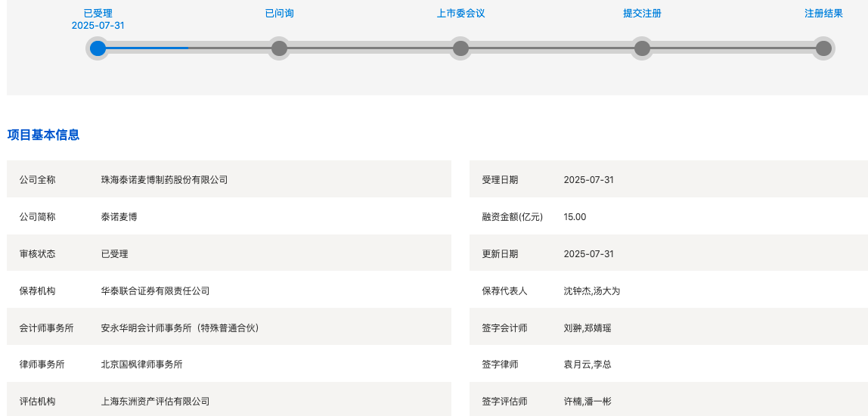Click the 更新日期 field label
This screenshot has width=868, height=416.
501,253
